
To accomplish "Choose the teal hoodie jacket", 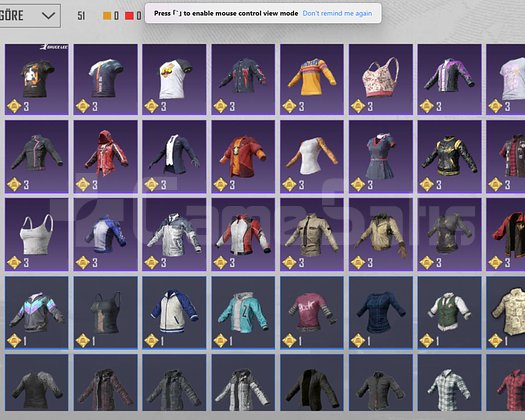I will 243,312.
